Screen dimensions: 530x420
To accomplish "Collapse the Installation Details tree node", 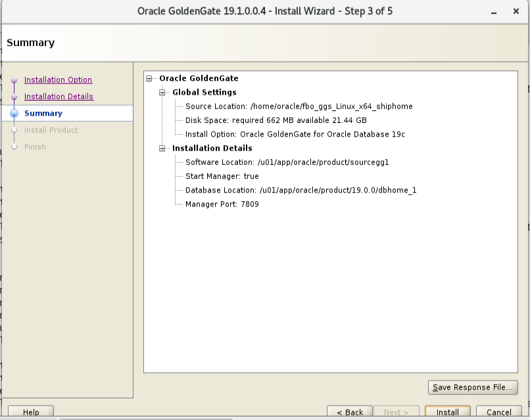I will tap(162, 149).
